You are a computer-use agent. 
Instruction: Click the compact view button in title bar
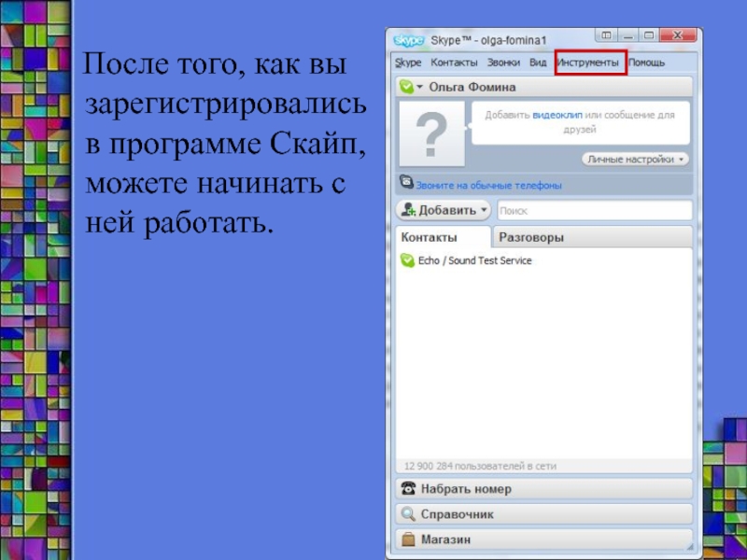(606, 35)
